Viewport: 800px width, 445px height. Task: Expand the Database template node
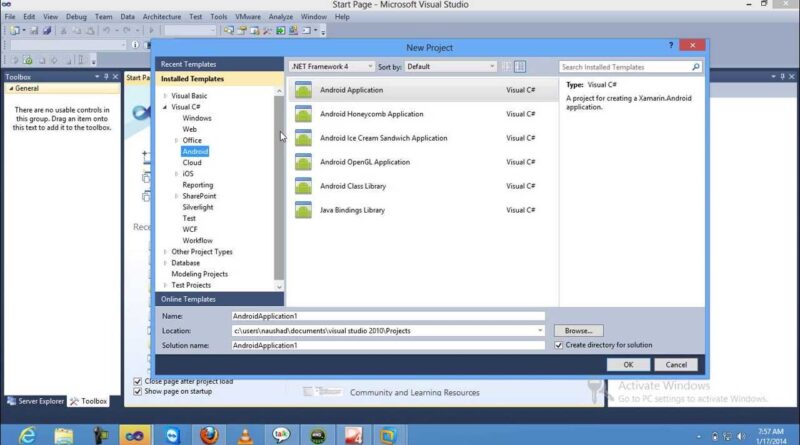click(x=165, y=263)
